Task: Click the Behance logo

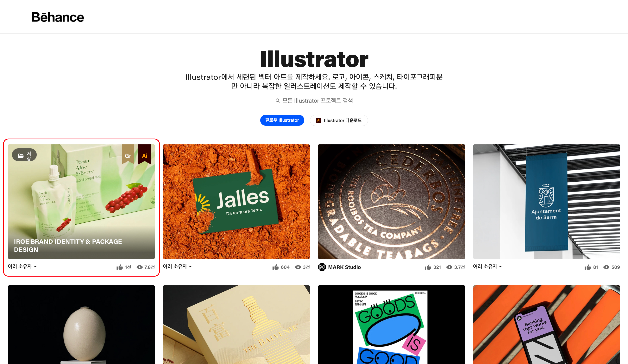Action: [58, 17]
